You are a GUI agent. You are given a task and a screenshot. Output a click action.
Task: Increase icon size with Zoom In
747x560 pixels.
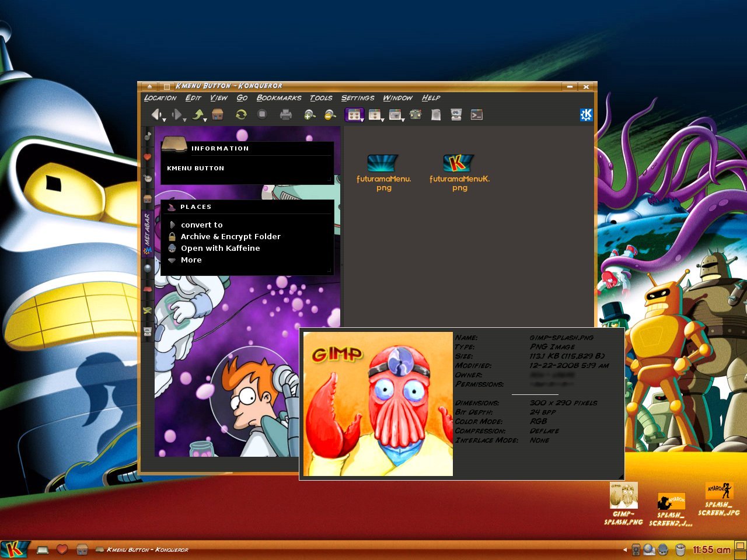[309, 115]
